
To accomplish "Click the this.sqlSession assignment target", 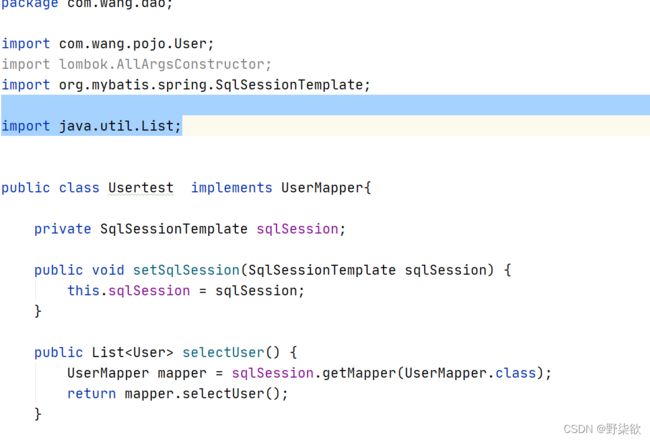I will [129, 291].
